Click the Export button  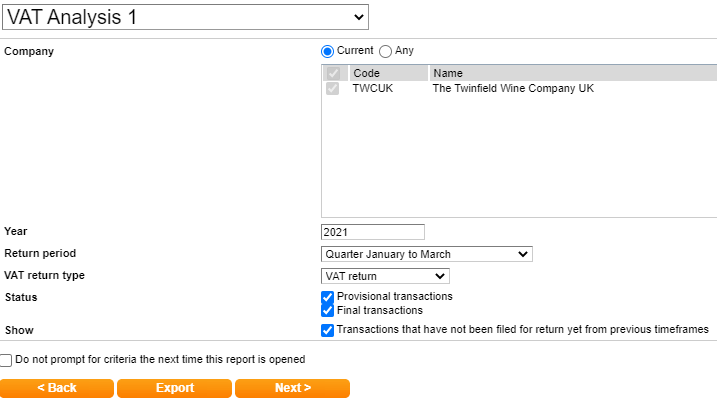click(x=174, y=388)
